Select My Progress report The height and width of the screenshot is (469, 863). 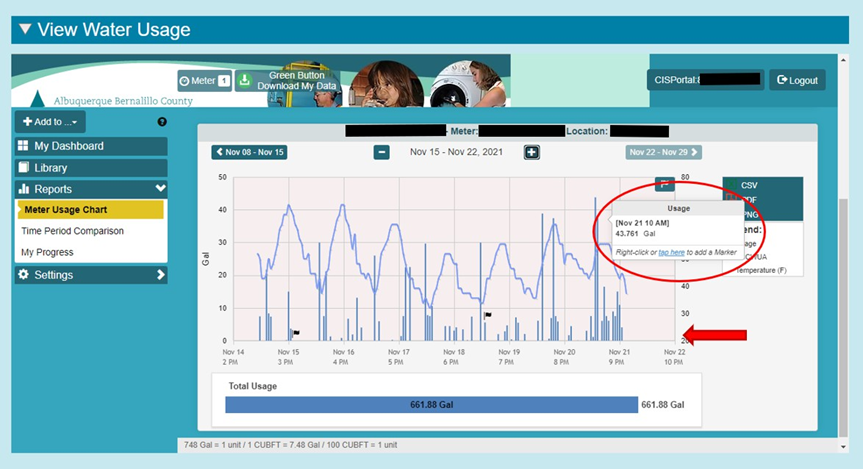48,252
